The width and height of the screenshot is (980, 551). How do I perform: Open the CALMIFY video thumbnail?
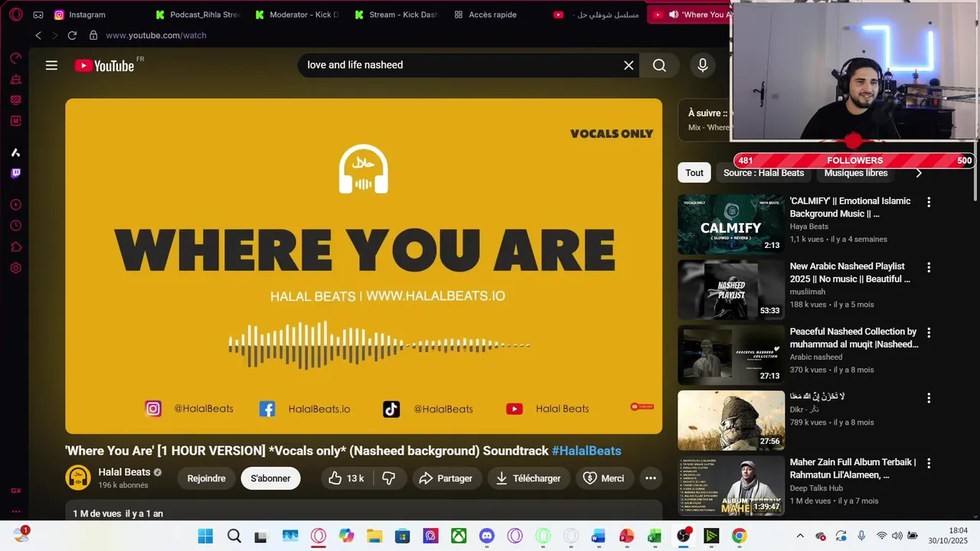pos(731,224)
